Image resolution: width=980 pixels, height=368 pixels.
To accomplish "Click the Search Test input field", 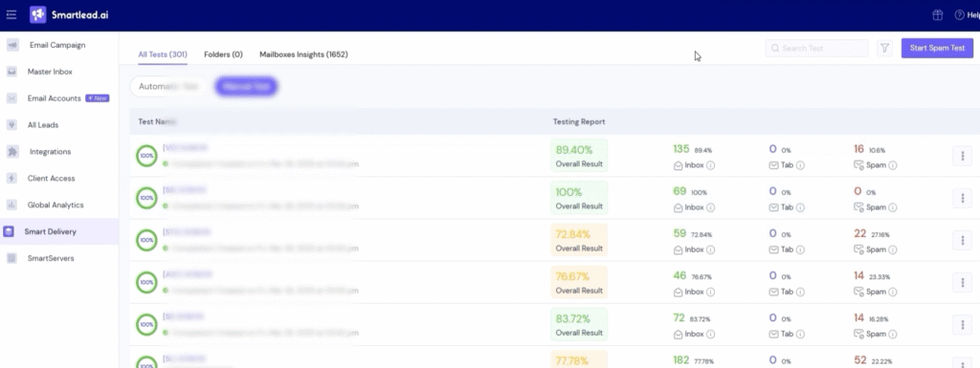I will [816, 48].
